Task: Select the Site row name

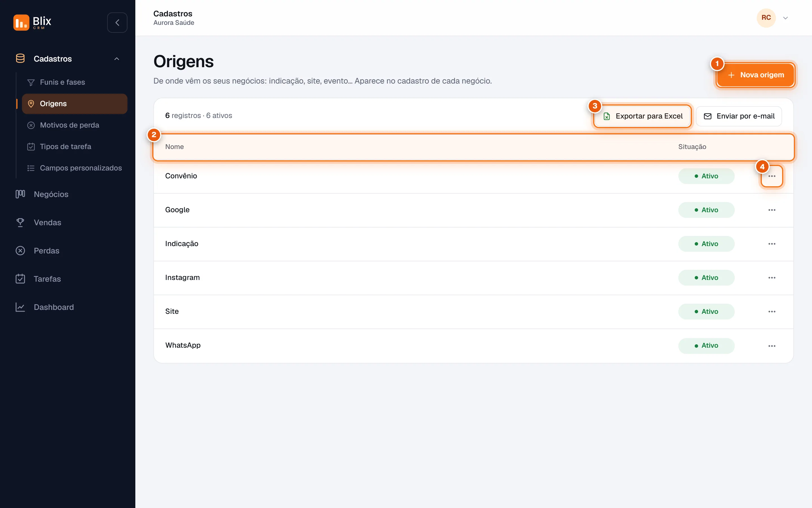Action: [172, 312]
